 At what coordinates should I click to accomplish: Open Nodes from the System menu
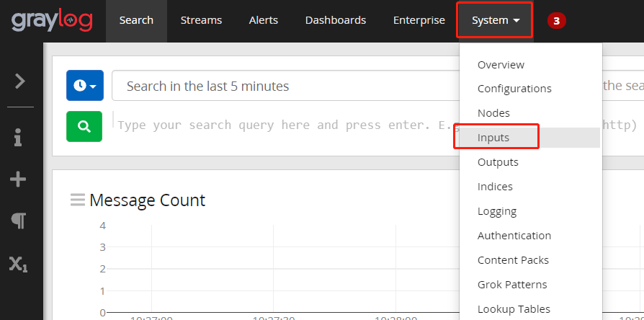pos(493,113)
